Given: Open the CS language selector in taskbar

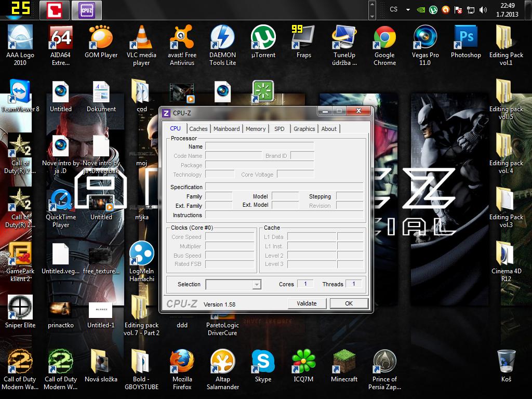Looking at the screenshot, I should tap(394, 9).
